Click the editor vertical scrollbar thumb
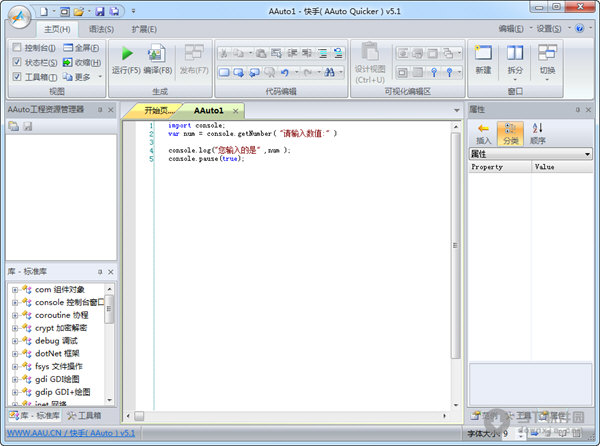The image size is (600, 446). 455,246
